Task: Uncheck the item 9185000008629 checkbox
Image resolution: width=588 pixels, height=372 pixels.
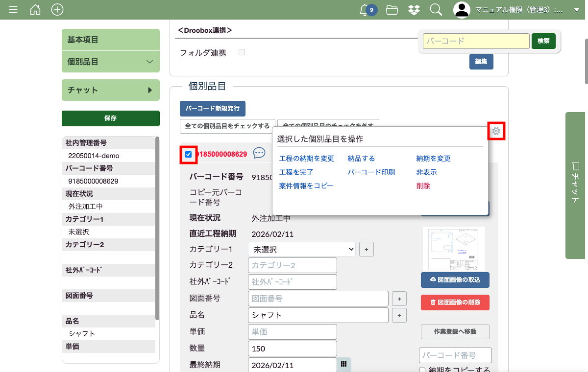Action: click(x=189, y=155)
